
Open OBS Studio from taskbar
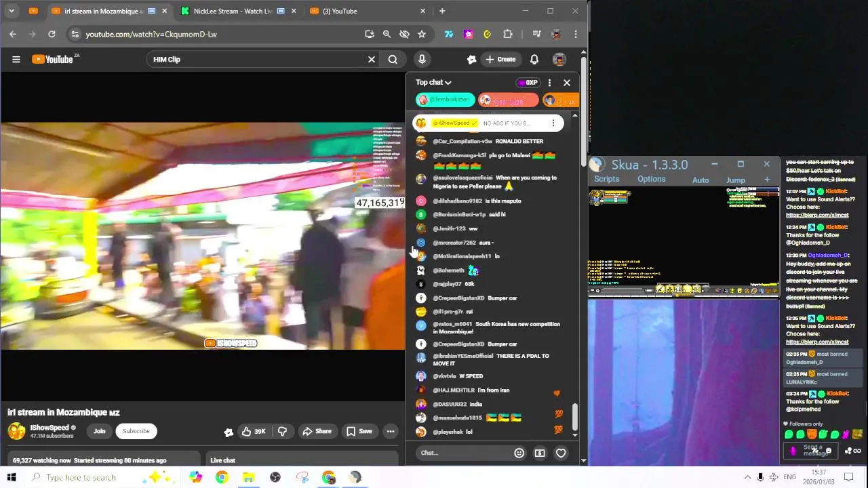point(275,477)
